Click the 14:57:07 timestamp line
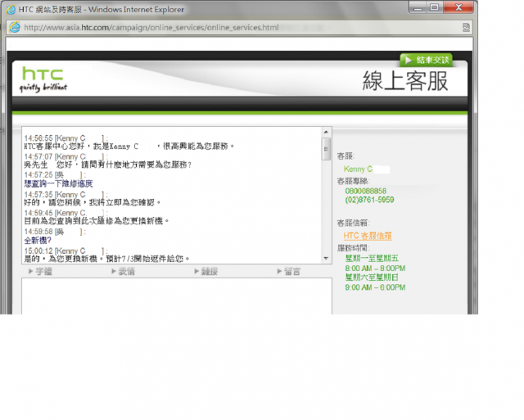Viewport: 524px width, 420px height. pyautogui.click(x=65, y=156)
